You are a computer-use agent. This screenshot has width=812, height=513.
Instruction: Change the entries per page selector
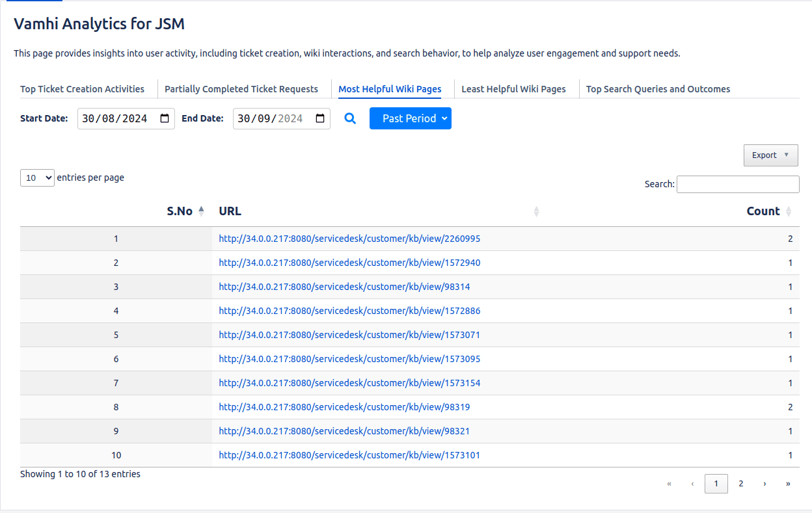[x=37, y=178]
